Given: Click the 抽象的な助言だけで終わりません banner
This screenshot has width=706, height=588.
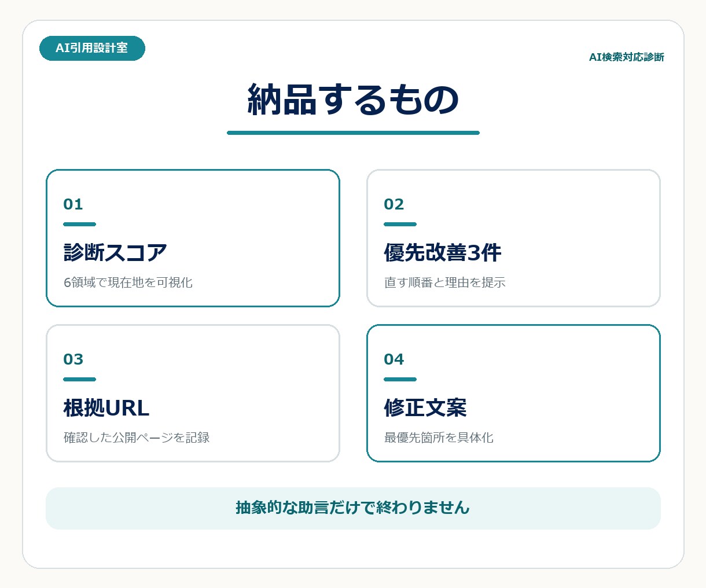Looking at the screenshot, I should click(353, 508).
